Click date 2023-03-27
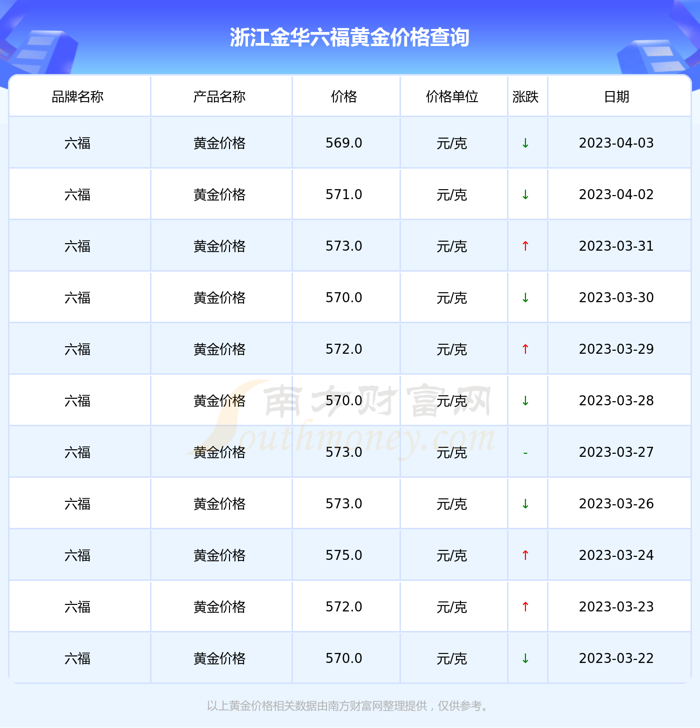 click(616, 452)
